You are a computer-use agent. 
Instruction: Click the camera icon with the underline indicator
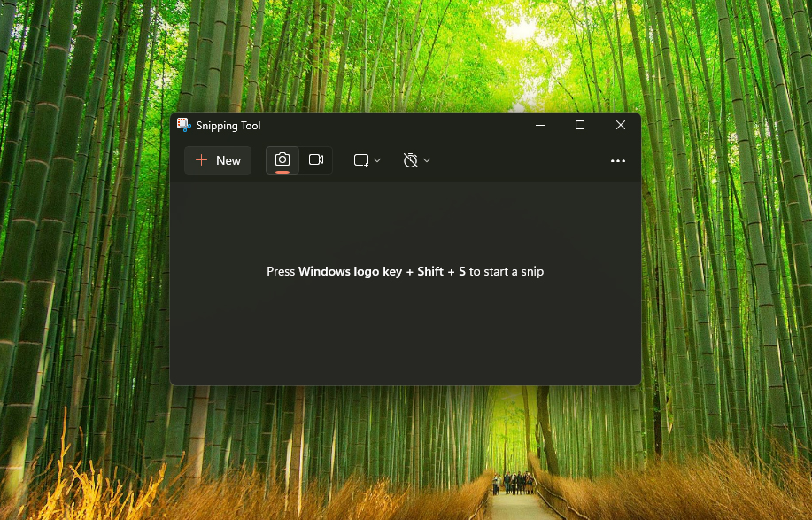point(282,159)
